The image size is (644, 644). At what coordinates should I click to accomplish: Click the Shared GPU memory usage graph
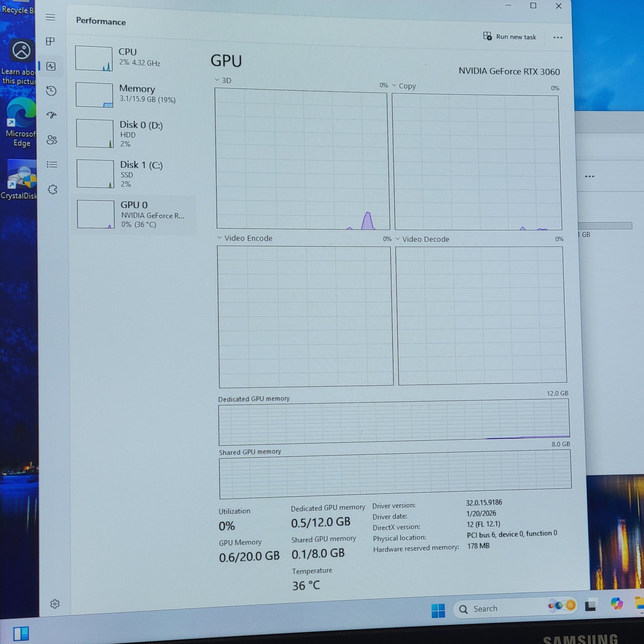(395, 475)
